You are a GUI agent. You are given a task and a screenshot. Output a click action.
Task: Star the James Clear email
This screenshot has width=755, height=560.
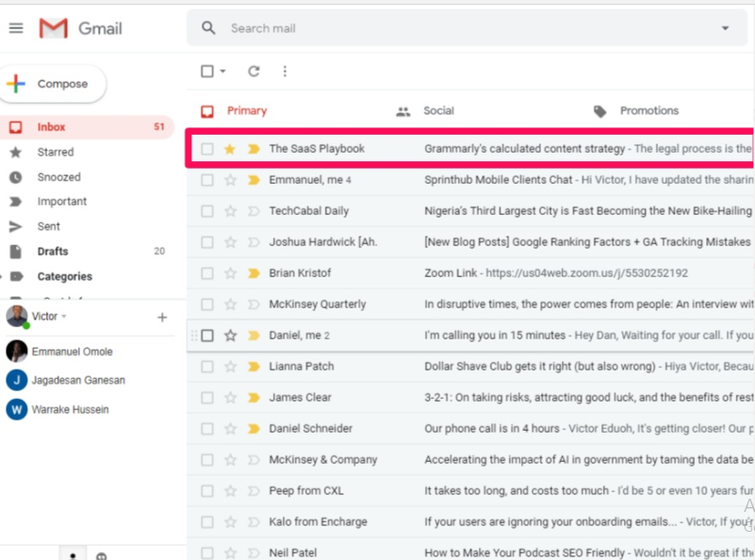(230, 398)
